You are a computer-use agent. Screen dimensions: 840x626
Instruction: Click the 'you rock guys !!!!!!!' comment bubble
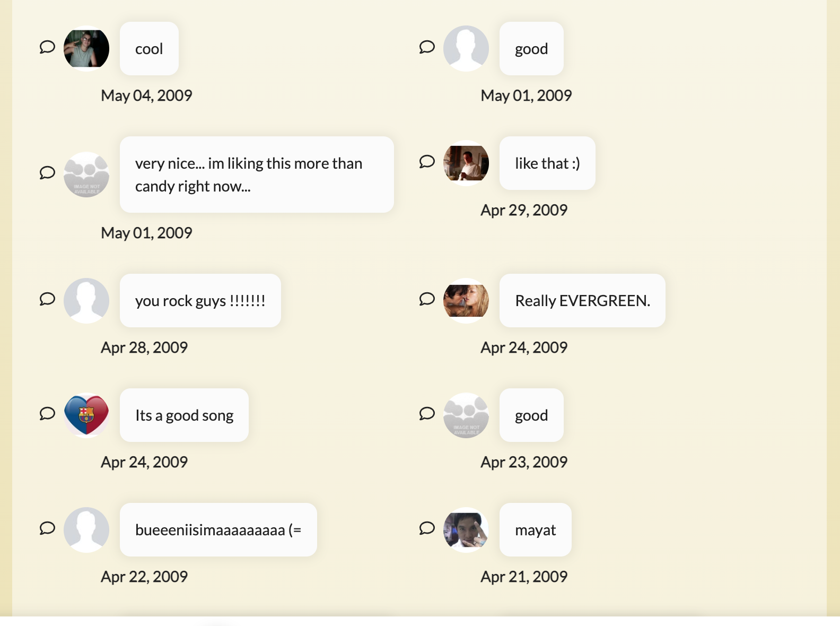click(x=200, y=300)
